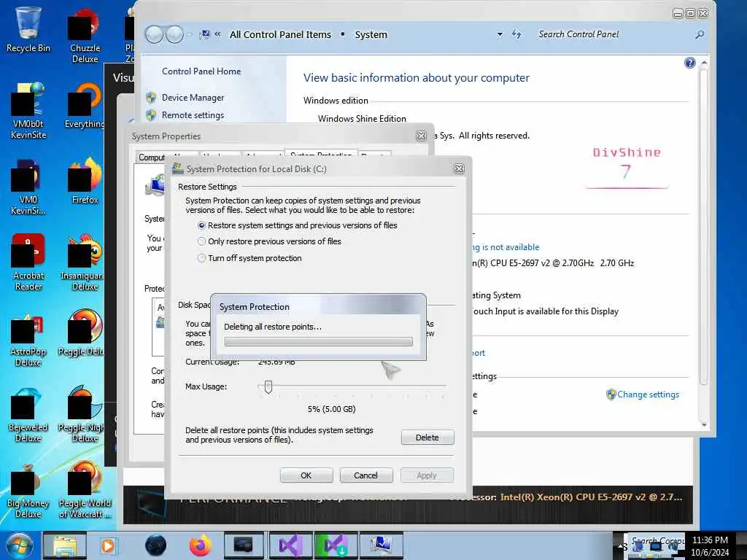747x560 pixels.
Task: Click the refresh icon in the address bar
Action: (x=516, y=34)
